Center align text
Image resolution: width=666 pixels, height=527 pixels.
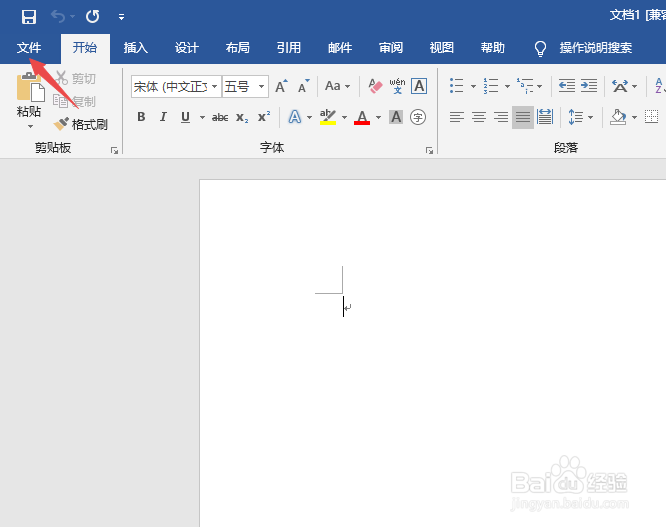[479, 117]
